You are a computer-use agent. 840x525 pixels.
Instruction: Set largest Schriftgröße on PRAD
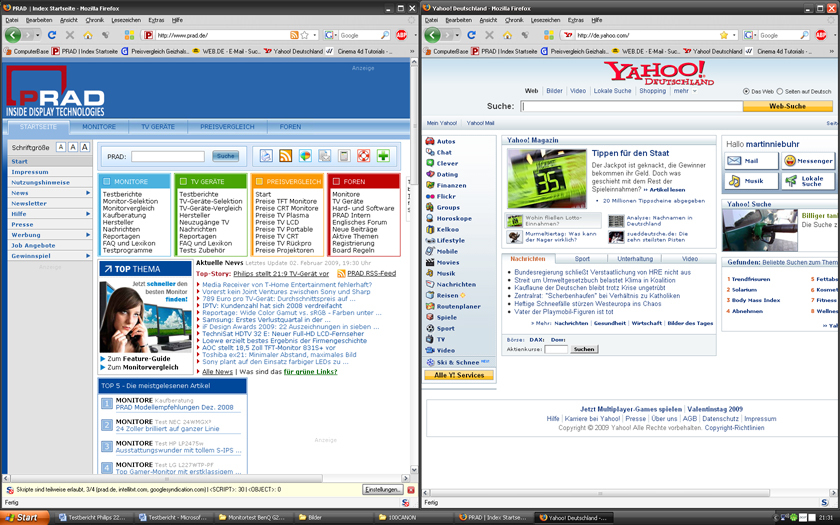[85, 147]
